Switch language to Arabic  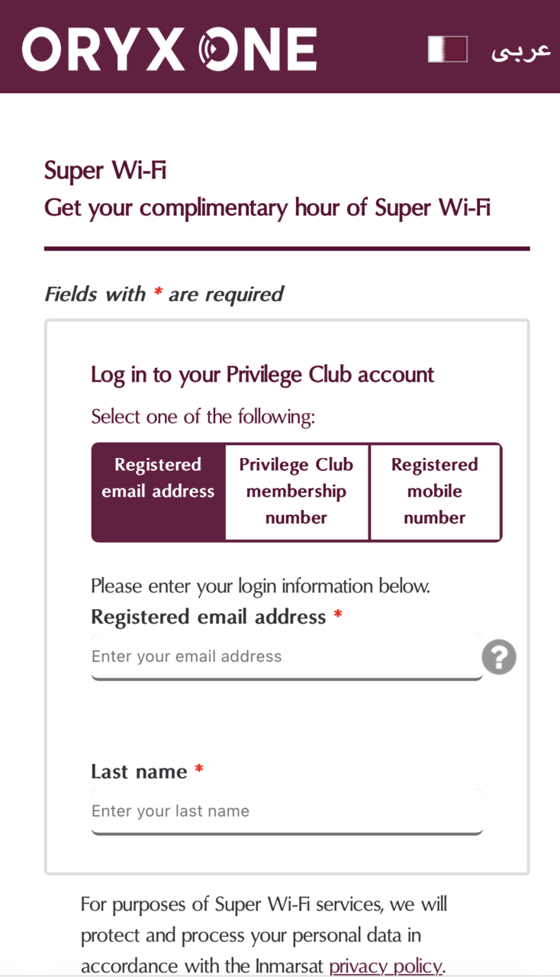(520, 50)
